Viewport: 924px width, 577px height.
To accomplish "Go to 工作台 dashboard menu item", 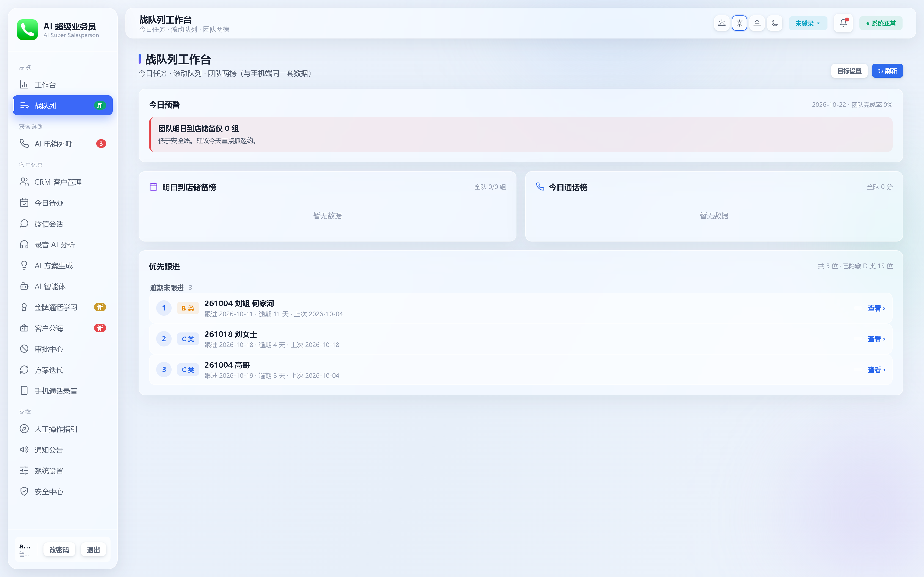I will coord(63,85).
